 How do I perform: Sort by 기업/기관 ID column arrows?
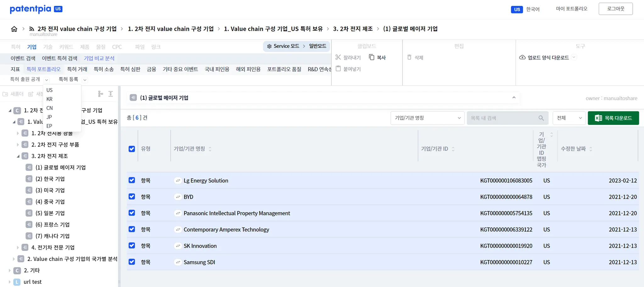tap(453, 149)
